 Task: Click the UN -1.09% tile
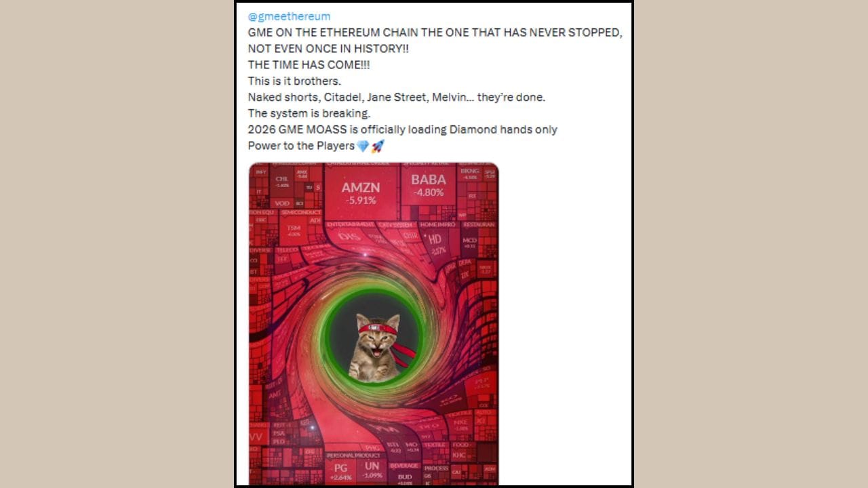pos(372,470)
